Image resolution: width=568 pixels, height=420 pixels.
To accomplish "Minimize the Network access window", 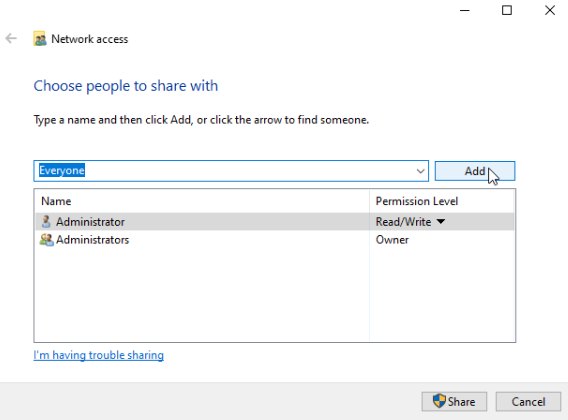I will [465, 11].
